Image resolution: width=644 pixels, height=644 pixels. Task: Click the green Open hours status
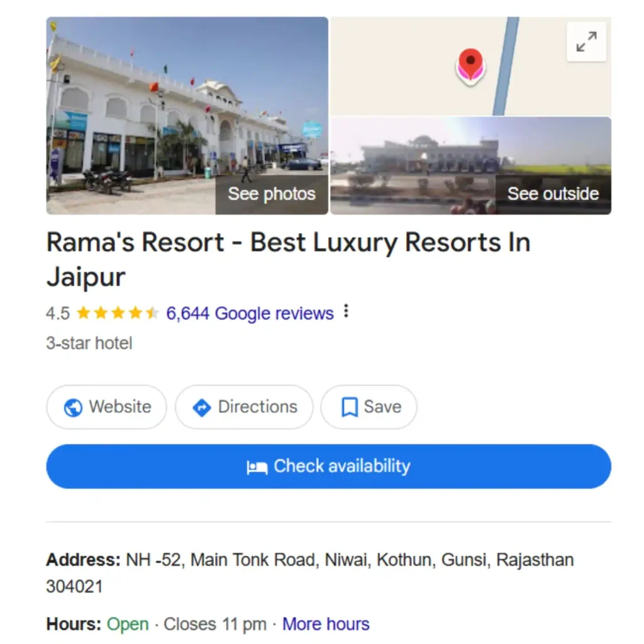tap(128, 625)
